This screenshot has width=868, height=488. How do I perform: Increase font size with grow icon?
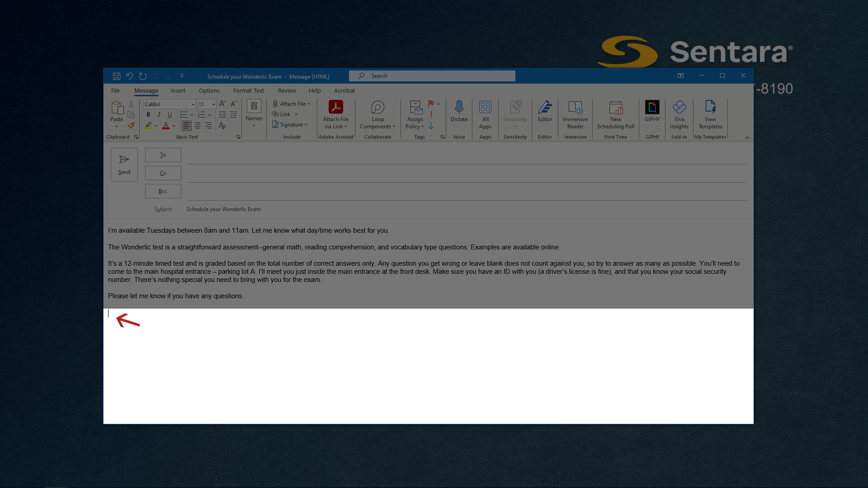[222, 104]
